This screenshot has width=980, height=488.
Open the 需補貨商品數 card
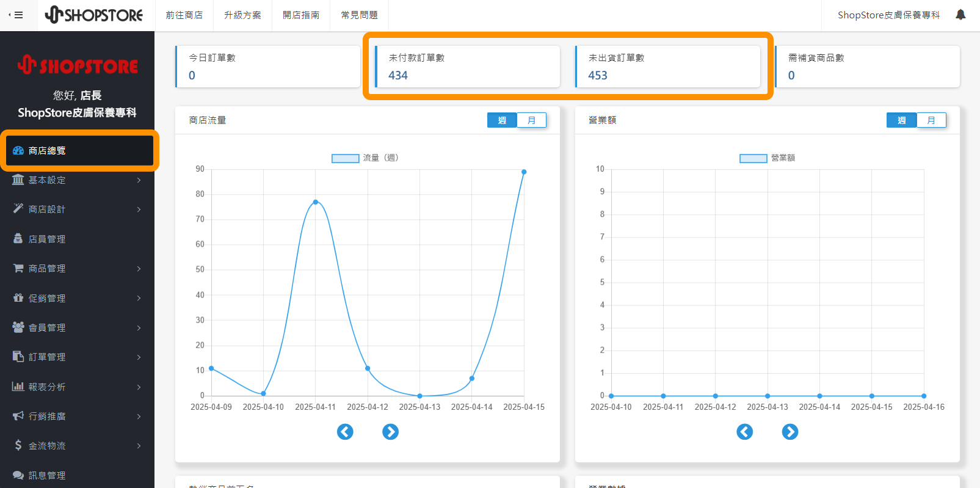[867, 67]
